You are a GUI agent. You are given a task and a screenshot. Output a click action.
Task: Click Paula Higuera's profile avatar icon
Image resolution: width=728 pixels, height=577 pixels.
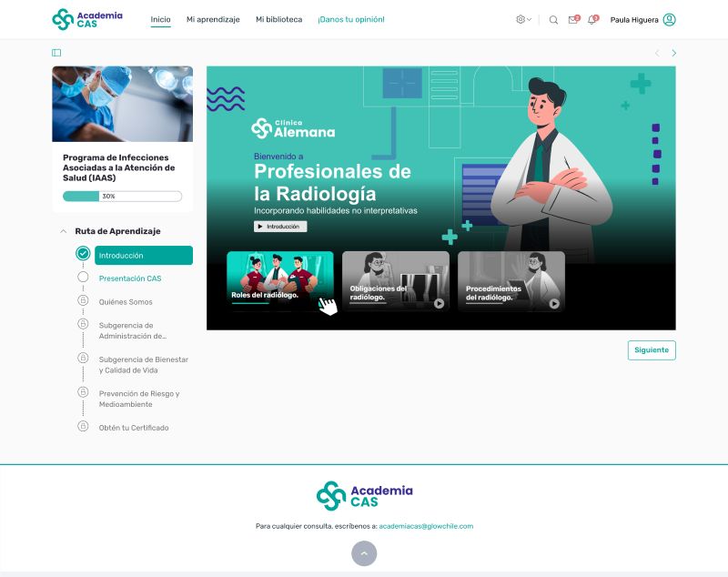point(669,20)
